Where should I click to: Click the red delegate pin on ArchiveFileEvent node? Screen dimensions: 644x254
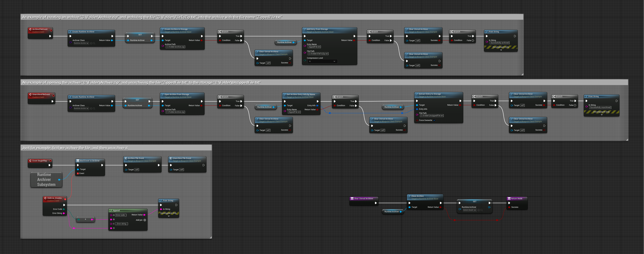(x=51, y=31)
